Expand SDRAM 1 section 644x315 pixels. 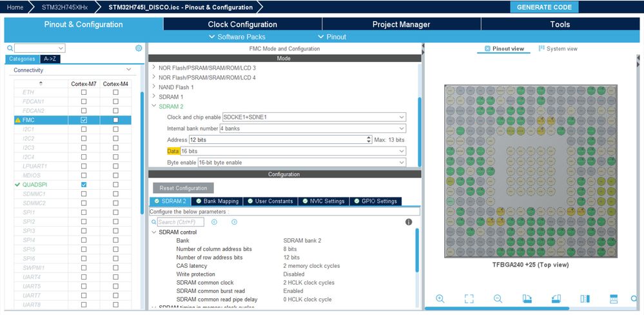point(154,97)
